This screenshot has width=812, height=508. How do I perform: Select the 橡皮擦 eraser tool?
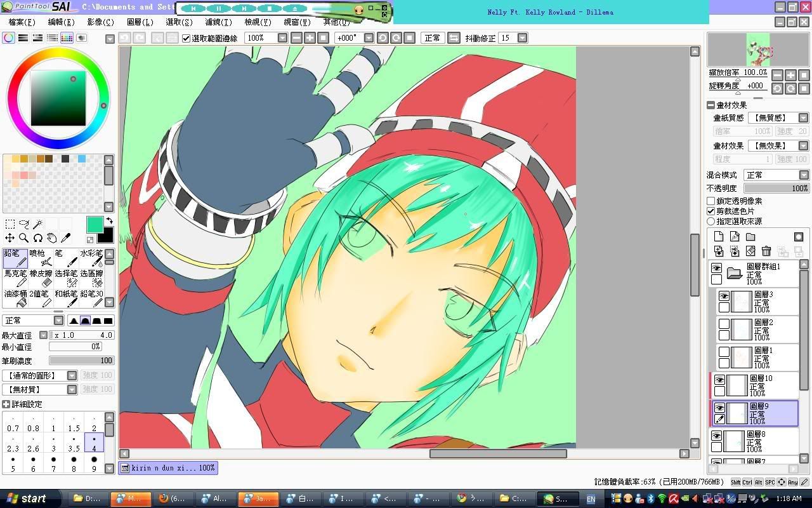click(x=41, y=278)
